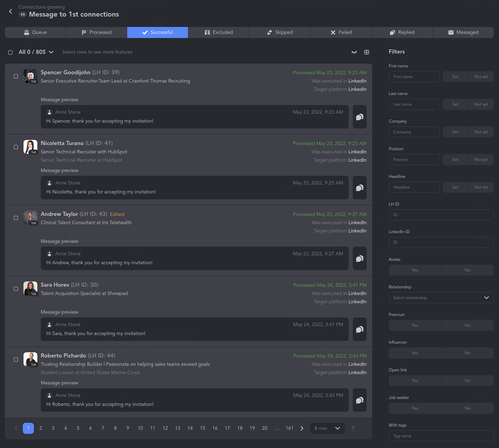Check the box for Nicoletta Turano
The height and width of the screenshot is (448, 499).
16,147
